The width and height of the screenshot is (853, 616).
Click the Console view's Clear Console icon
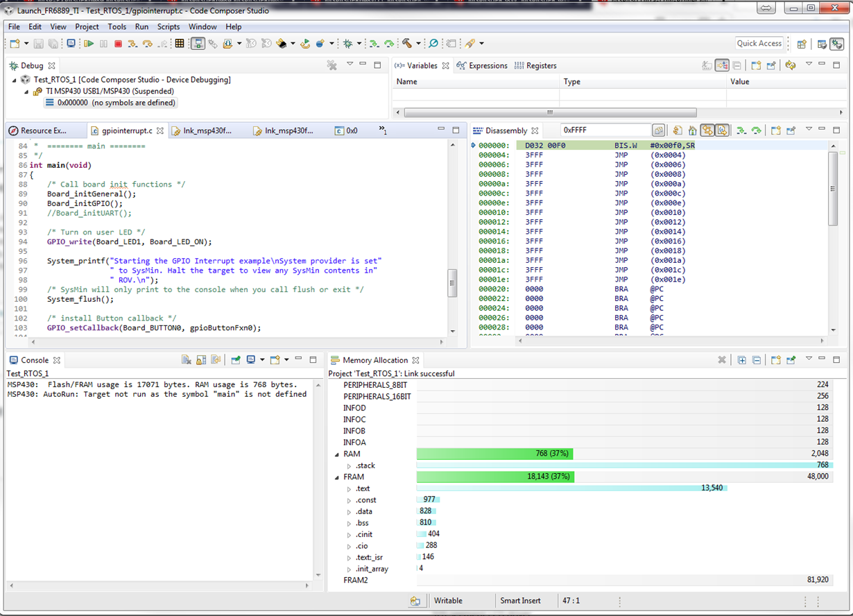click(x=187, y=360)
